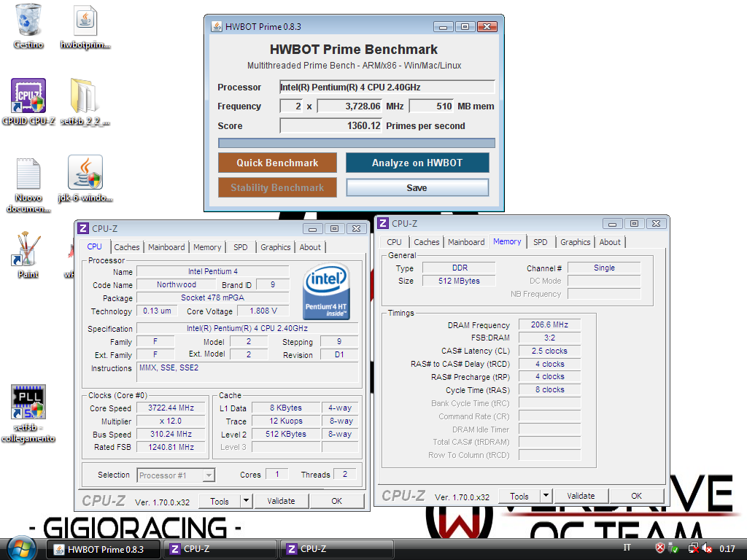Click the Core Voltage value 1.808 V
Viewport: 747px width, 560px height.
pos(263,311)
